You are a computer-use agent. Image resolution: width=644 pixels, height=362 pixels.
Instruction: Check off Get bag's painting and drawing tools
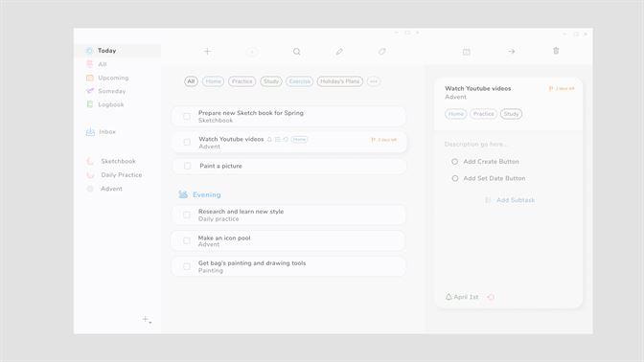click(187, 267)
